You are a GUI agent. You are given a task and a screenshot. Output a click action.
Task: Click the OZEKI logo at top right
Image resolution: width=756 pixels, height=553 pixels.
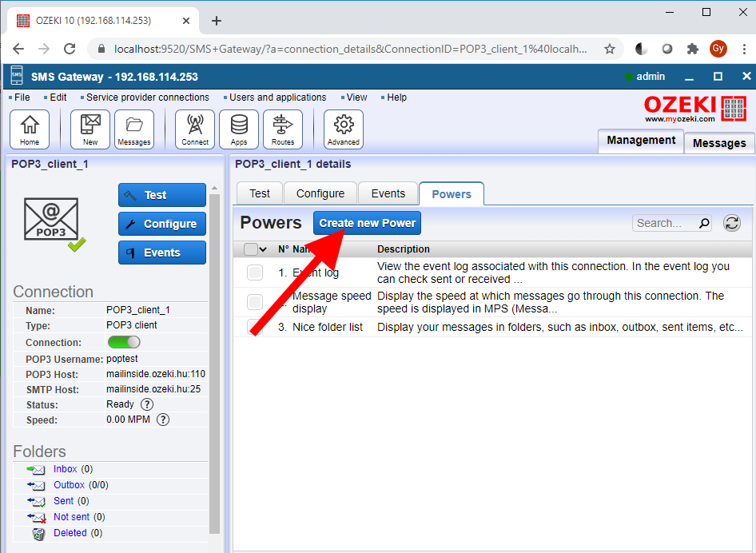(x=695, y=109)
